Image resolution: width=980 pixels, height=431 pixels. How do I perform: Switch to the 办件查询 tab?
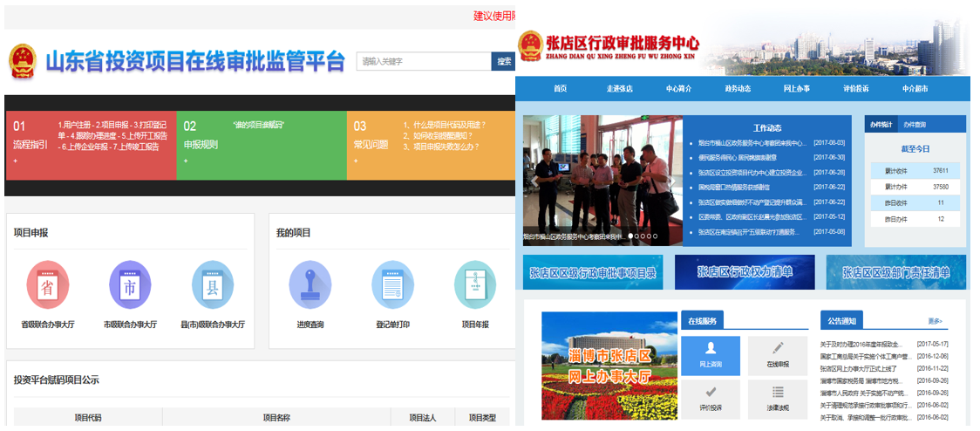pyautogui.click(x=914, y=125)
